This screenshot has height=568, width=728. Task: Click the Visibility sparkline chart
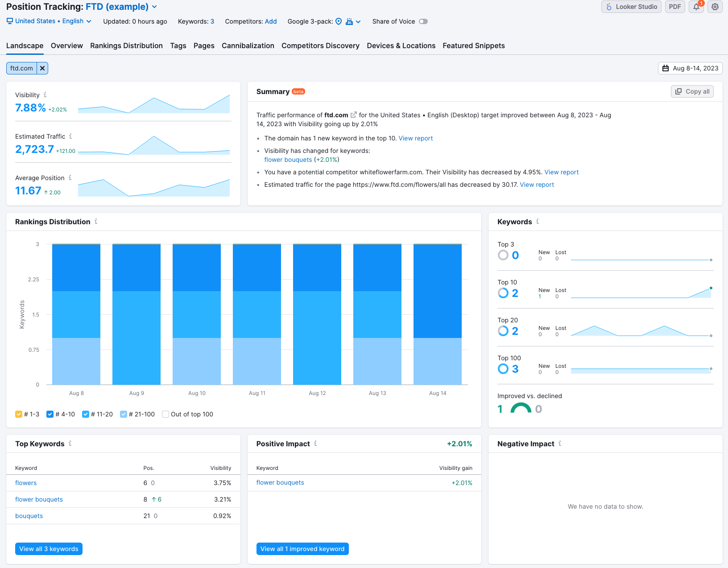[154, 104]
